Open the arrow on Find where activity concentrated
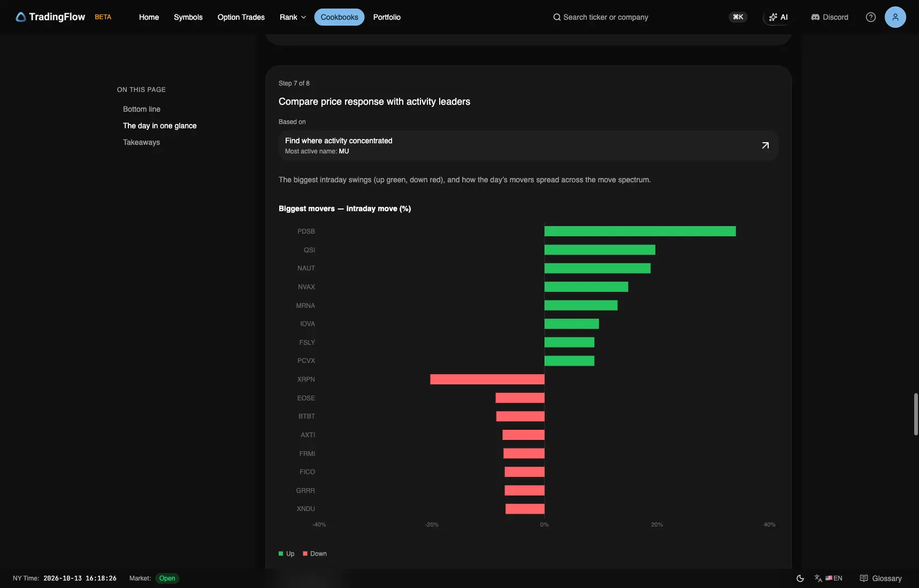919x588 pixels. (x=765, y=145)
